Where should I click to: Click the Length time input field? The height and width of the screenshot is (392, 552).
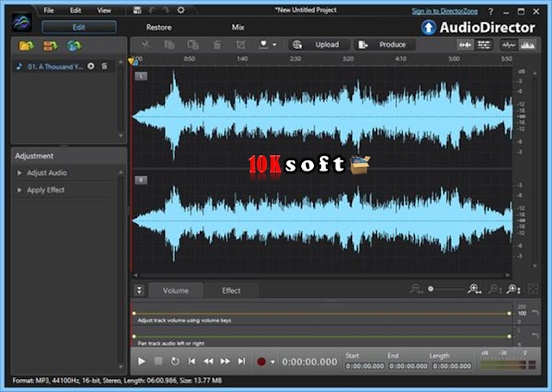tap(452, 366)
